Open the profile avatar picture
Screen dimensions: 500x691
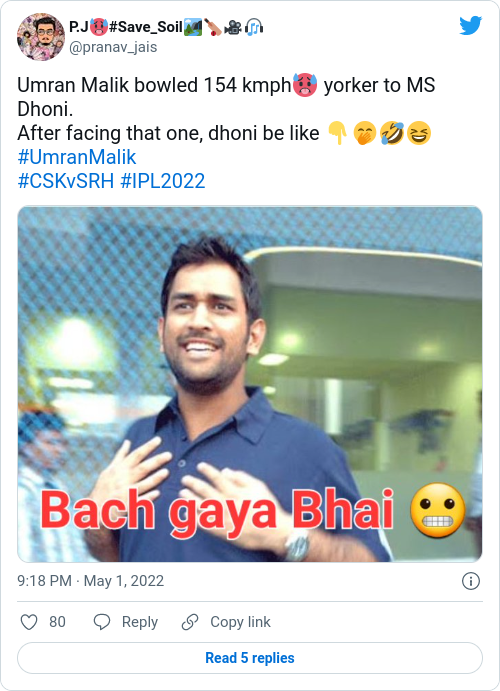pos(41,37)
